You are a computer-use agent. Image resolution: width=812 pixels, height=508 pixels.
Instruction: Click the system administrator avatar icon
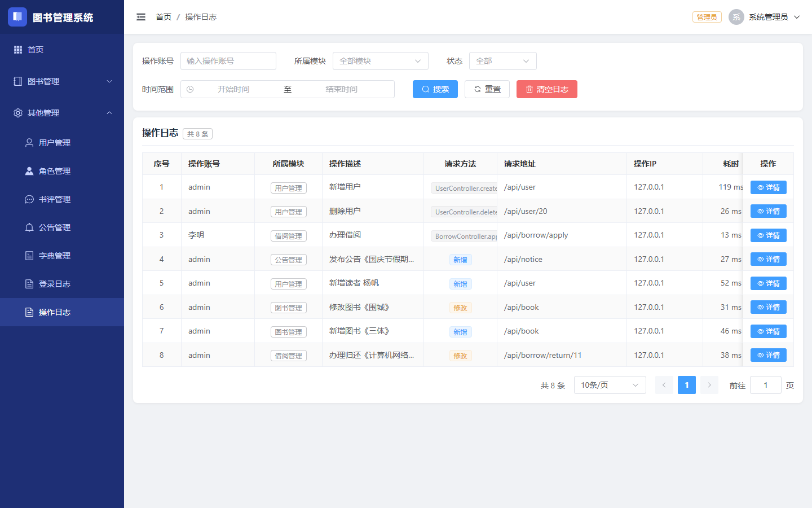tap(736, 17)
